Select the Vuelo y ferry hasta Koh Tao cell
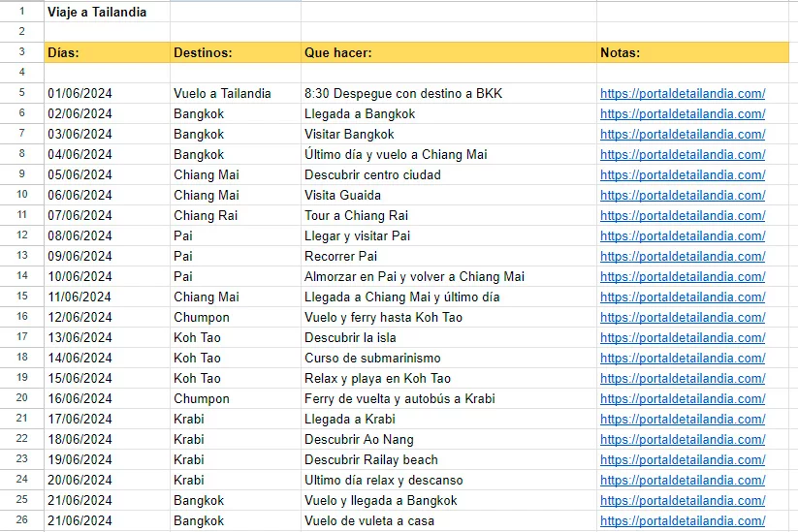This screenshot has width=798, height=532. (x=448, y=318)
